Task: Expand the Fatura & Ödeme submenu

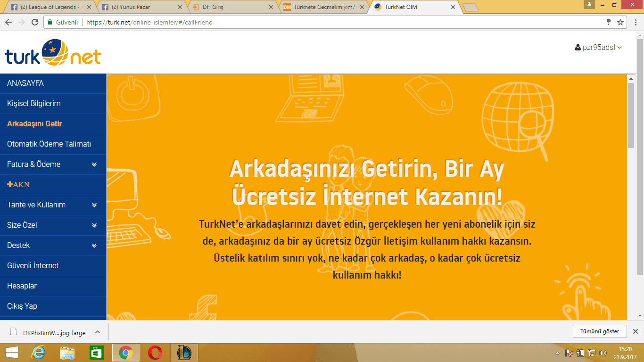Action: coord(94,165)
